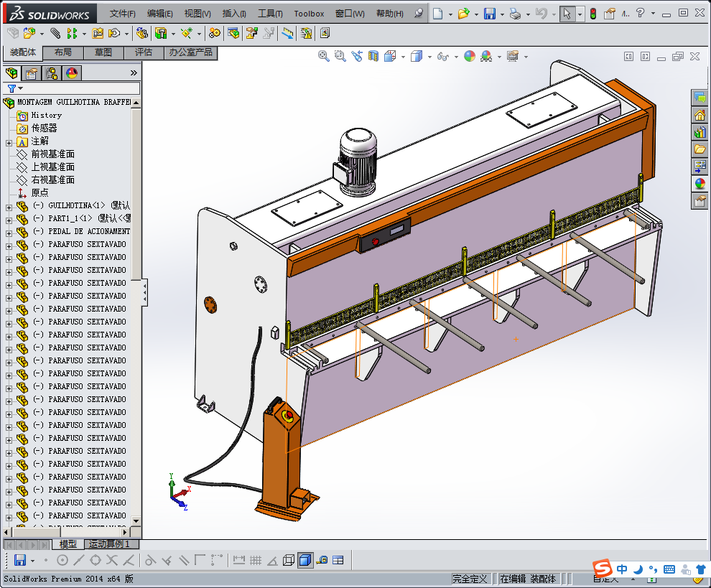Open the PropertyManager tab icon
Viewport: 711px width, 588px height.
point(32,73)
